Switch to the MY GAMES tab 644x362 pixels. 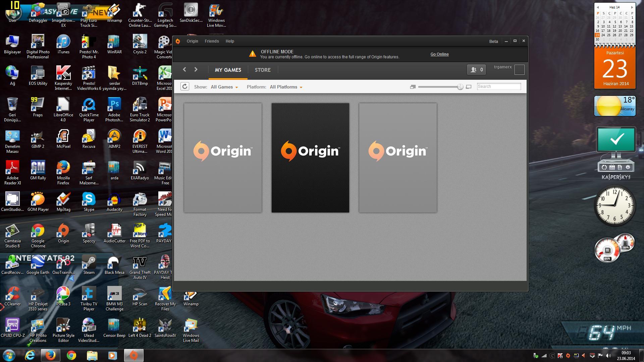point(228,70)
